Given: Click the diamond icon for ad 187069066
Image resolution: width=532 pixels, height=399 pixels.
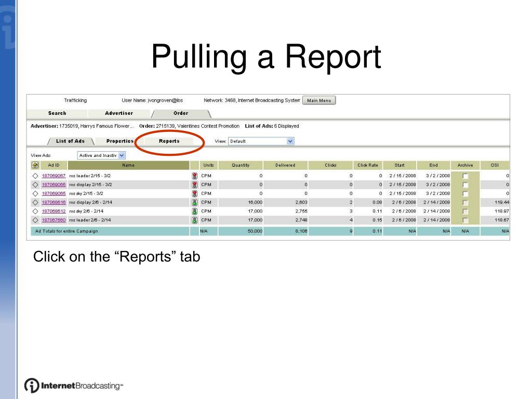Looking at the screenshot, I should point(35,184).
